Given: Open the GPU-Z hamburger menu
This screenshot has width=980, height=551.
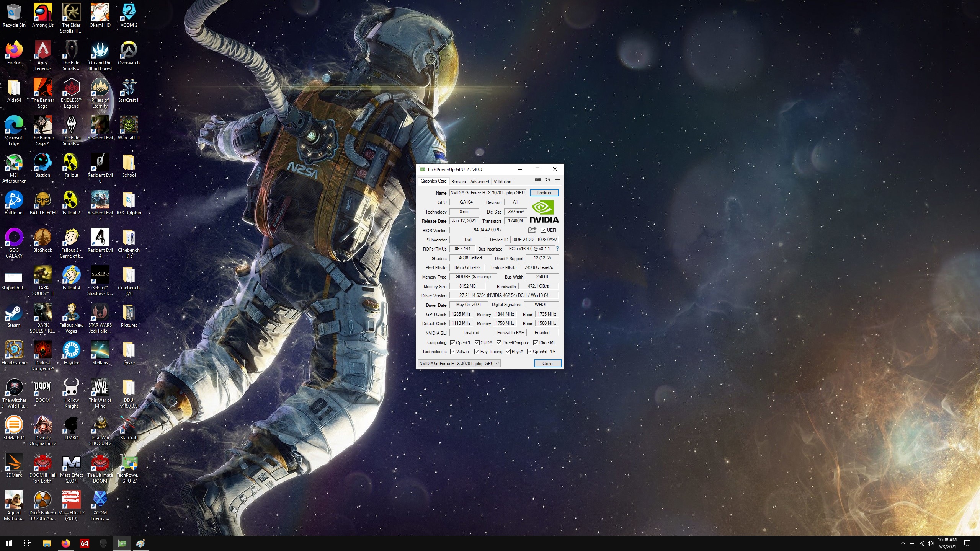Looking at the screenshot, I should (557, 179).
